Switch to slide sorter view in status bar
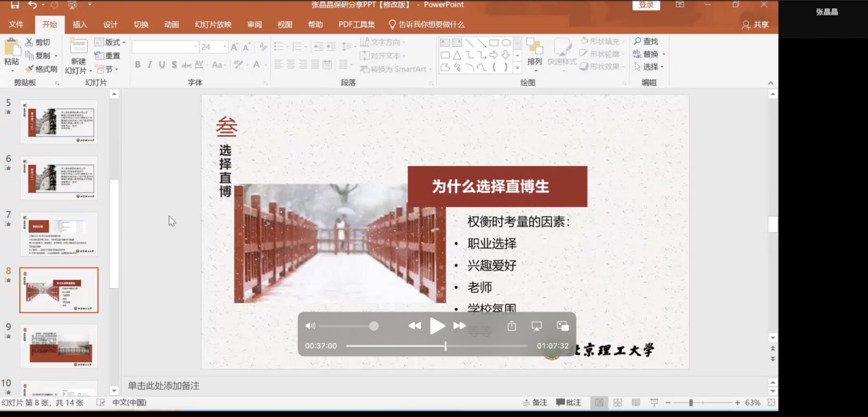This screenshot has height=417, width=868. pos(618,403)
